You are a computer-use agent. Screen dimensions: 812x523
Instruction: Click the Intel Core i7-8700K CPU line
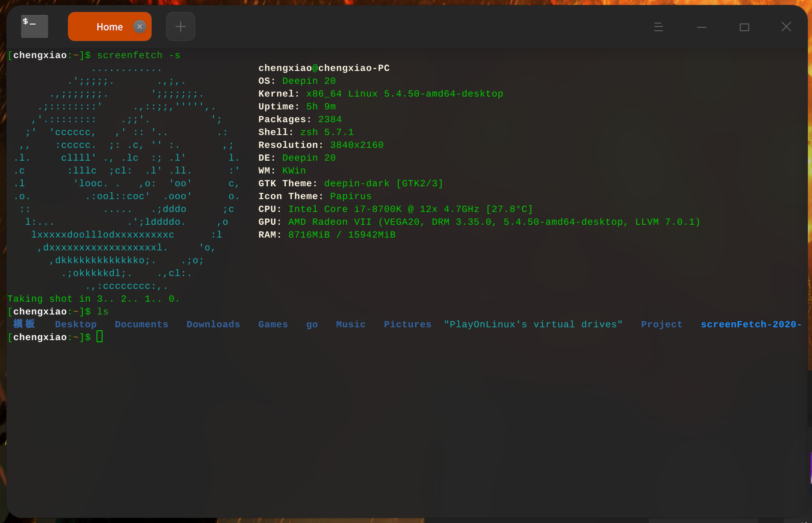[x=410, y=209]
